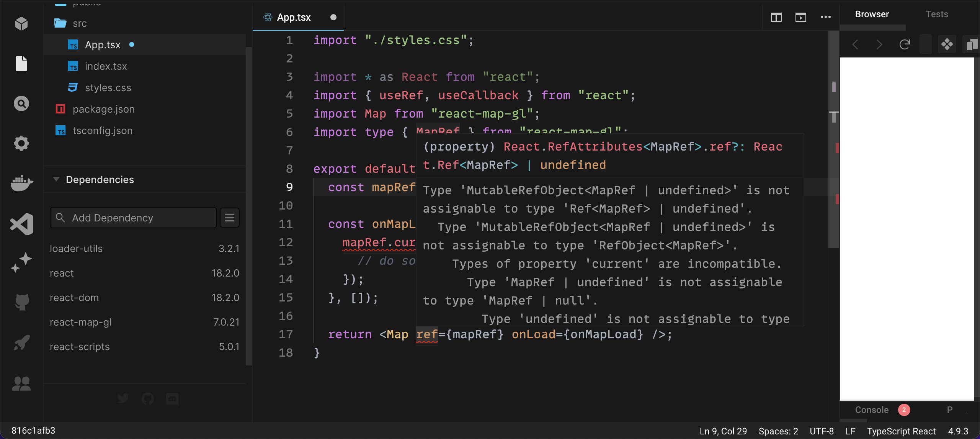Open the dependency list hamburger menu
This screenshot has height=439, width=980.
point(229,217)
